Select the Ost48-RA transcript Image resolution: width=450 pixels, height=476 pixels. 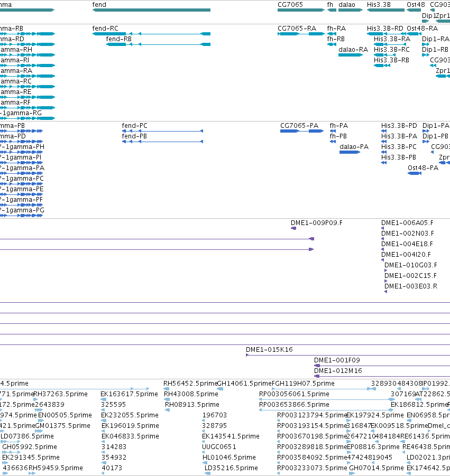pyautogui.click(x=414, y=34)
